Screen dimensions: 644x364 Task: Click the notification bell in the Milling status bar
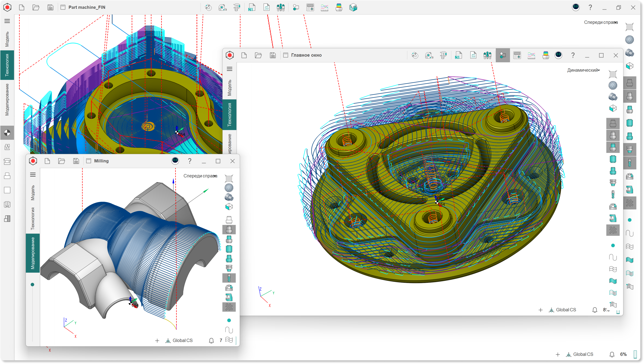(211, 341)
